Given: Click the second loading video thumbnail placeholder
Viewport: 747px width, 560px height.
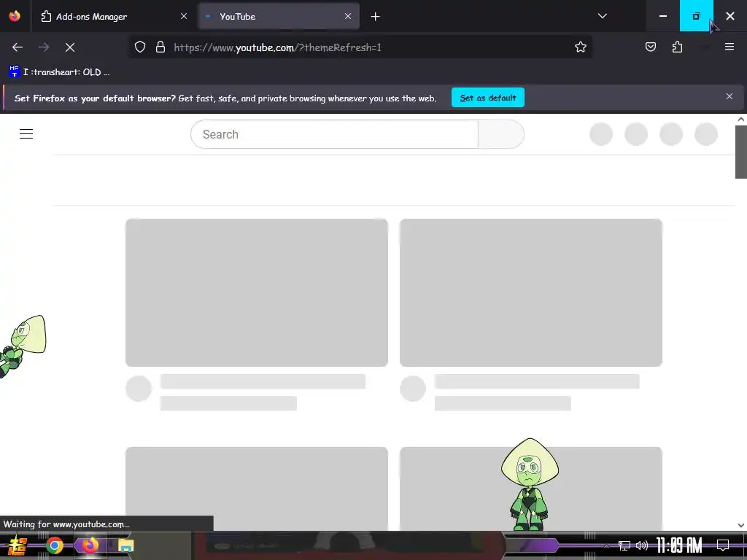Looking at the screenshot, I should 531,292.
